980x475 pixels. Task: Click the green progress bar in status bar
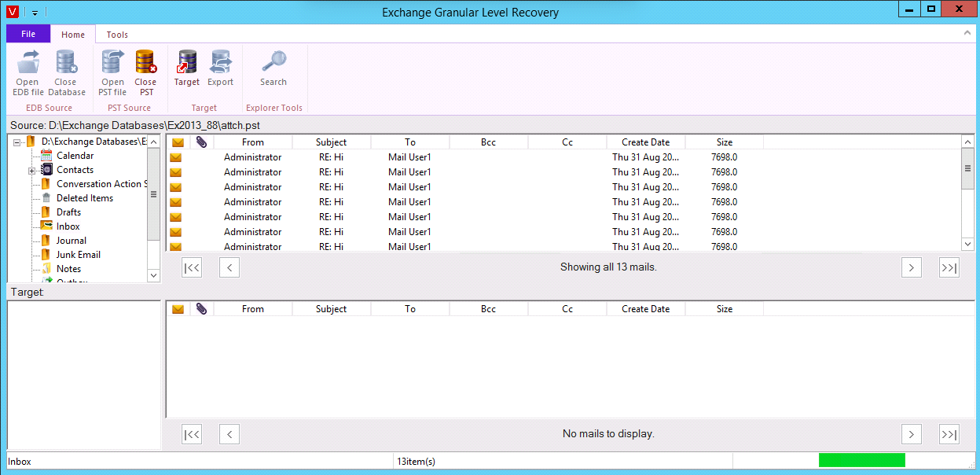click(x=861, y=460)
